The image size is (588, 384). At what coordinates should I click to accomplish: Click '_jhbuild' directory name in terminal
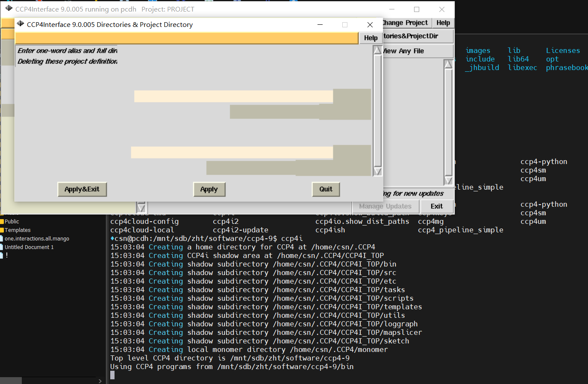pyautogui.click(x=482, y=67)
